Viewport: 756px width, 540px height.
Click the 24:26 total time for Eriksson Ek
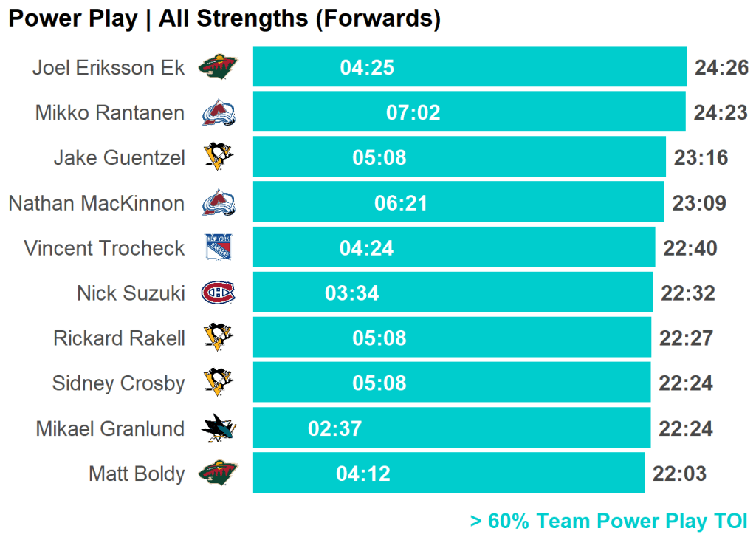coord(721,68)
